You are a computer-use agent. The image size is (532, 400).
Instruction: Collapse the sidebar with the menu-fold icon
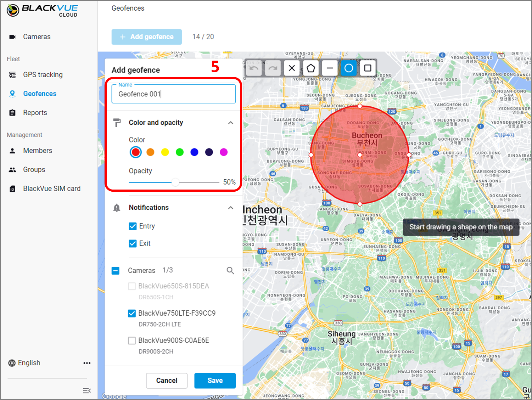pyautogui.click(x=87, y=390)
